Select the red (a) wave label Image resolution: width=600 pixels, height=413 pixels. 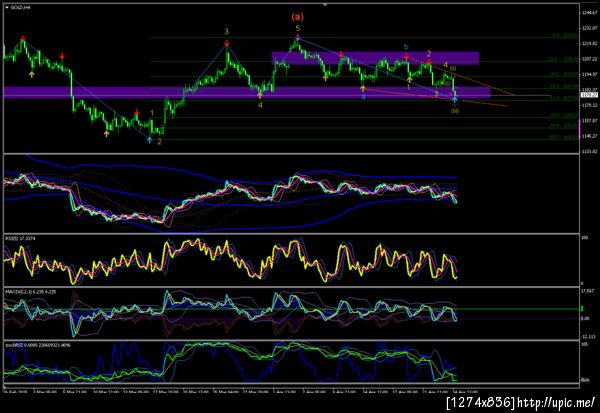297,17
